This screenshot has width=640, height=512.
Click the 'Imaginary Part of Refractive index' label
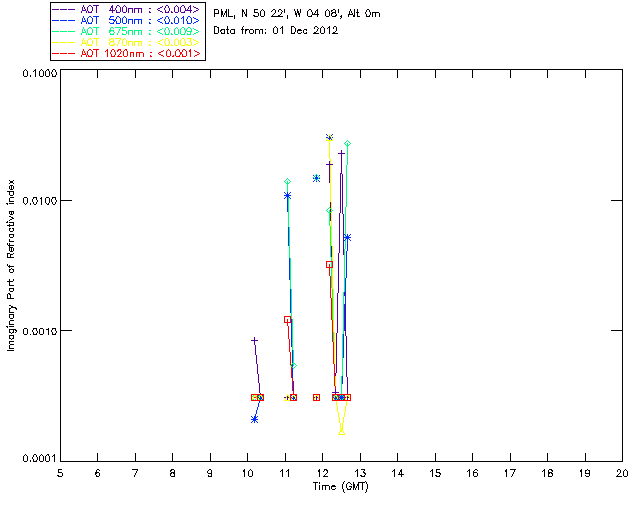point(11,265)
